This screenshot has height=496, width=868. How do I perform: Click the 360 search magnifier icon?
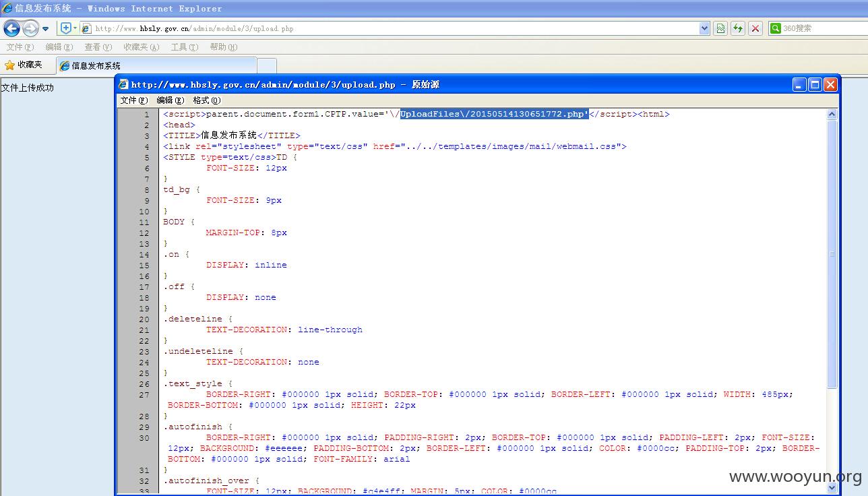pos(776,28)
